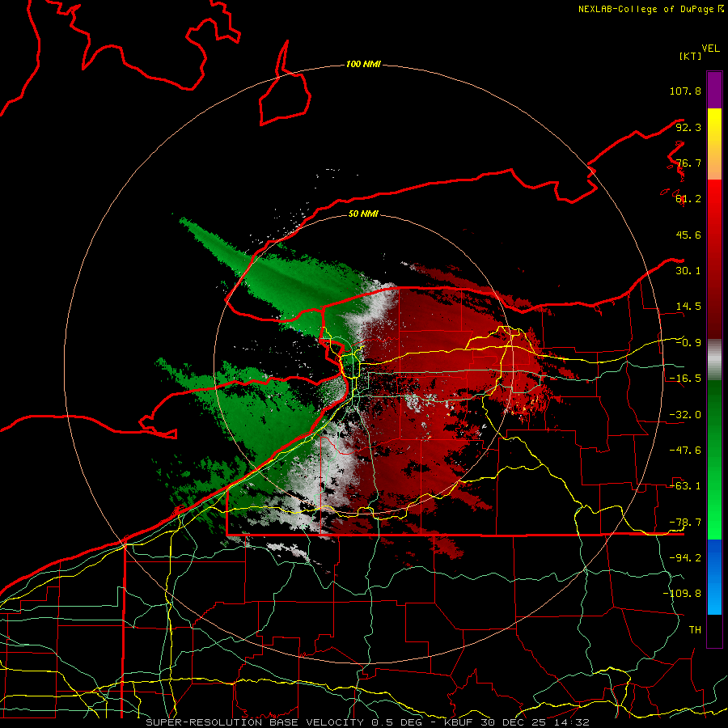Click the purple segment of color bar

[714, 90]
